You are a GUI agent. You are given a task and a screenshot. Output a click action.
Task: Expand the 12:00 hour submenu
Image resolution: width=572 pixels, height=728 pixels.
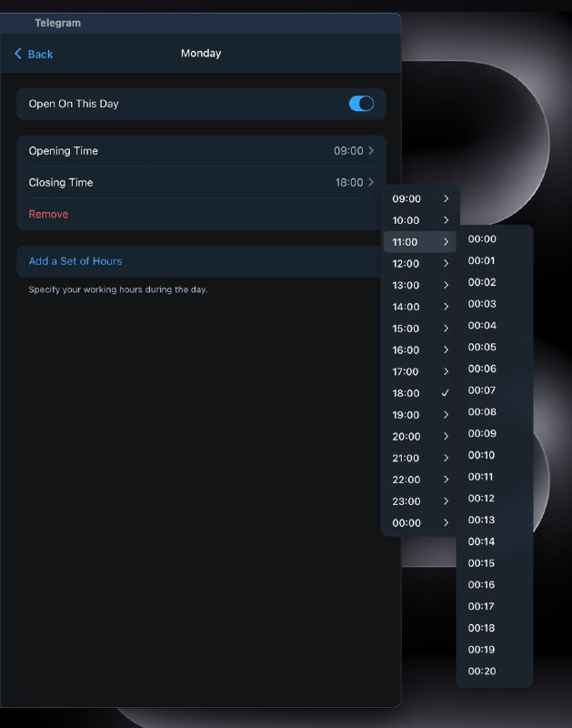click(420, 263)
